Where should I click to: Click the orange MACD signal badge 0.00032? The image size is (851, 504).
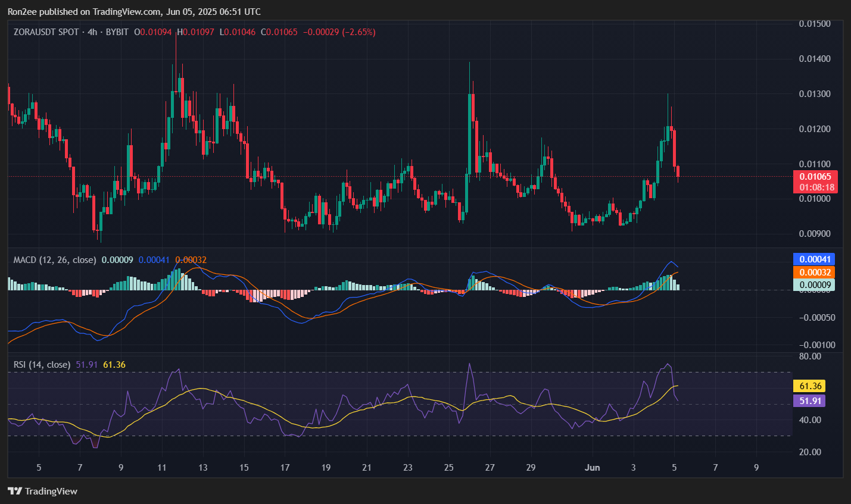click(x=814, y=273)
